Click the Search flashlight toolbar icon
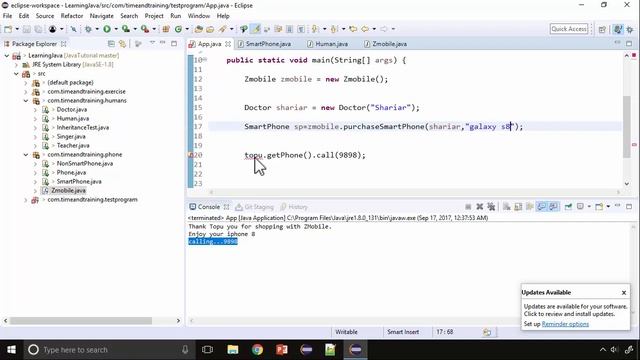Image resolution: width=640 pixels, height=360 pixels. point(222,29)
